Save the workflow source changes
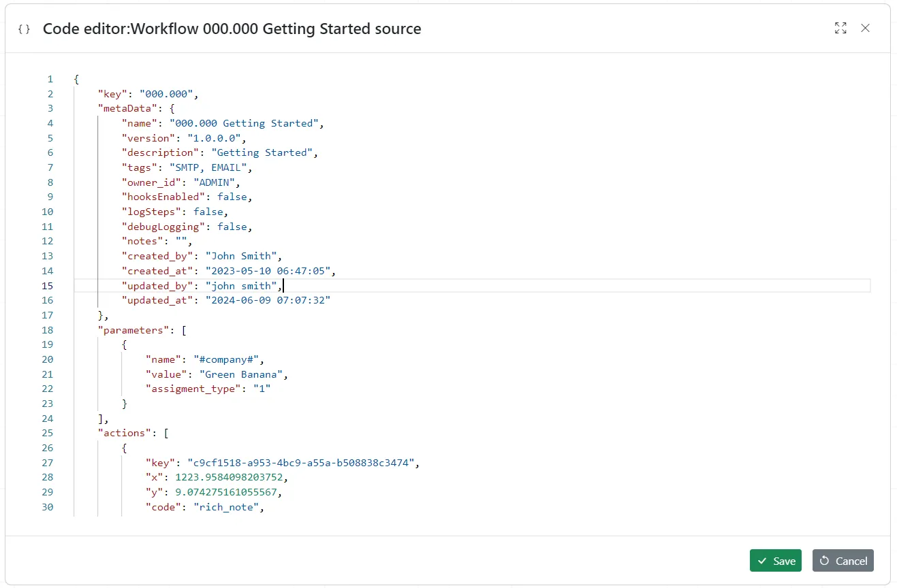897x588 pixels. 776,561
